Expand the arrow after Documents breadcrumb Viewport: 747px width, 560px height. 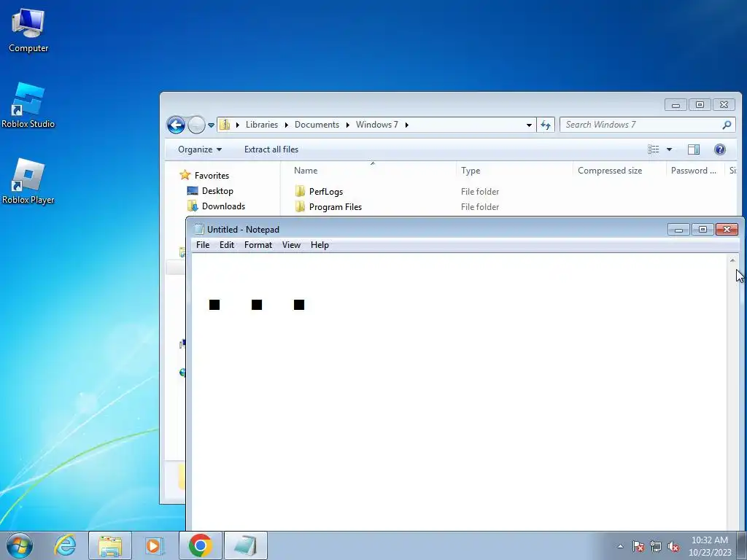point(347,125)
